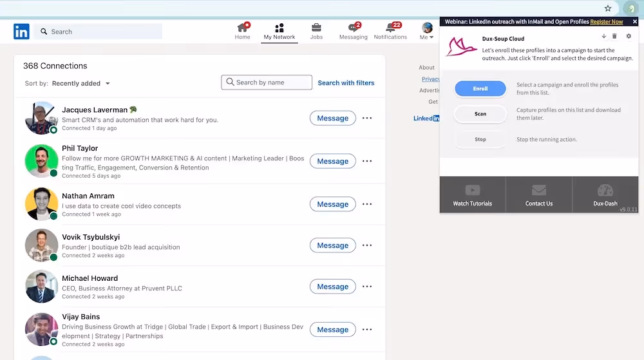Close the Dux-Soup webinar banner
Screen dimensions: 644x360
coord(634,22)
